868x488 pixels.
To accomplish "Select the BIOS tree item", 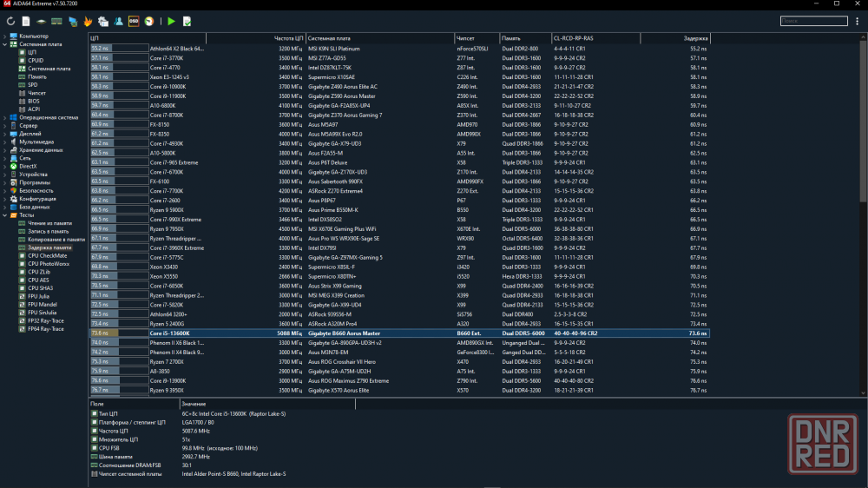I will [x=34, y=102].
